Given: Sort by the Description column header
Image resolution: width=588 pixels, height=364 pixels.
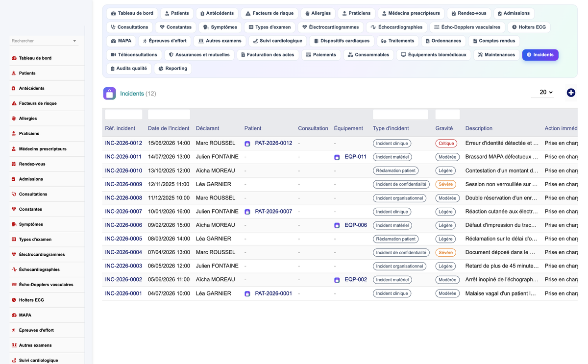Looking at the screenshot, I should (479, 128).
